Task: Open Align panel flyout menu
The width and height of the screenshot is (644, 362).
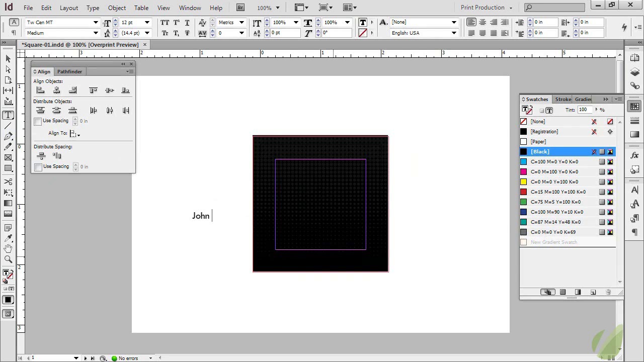Action: pyautogui.click(x=130, y=72)
